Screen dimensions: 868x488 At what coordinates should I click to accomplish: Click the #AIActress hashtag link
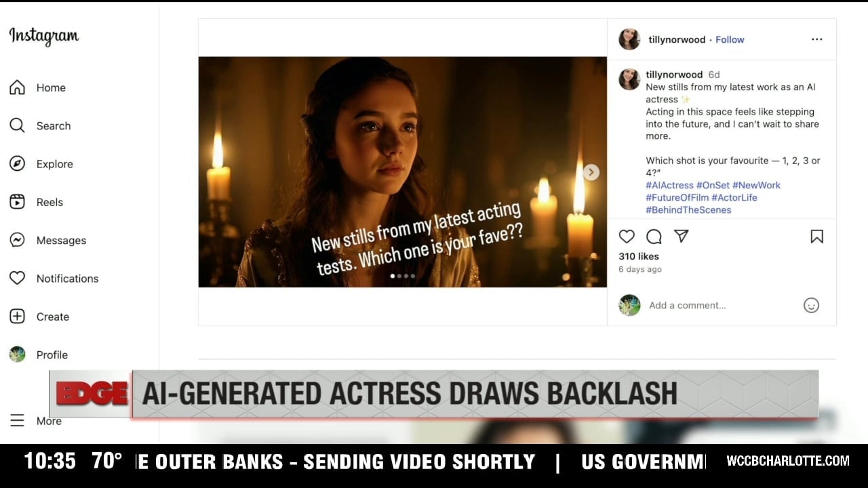(669, 185)
